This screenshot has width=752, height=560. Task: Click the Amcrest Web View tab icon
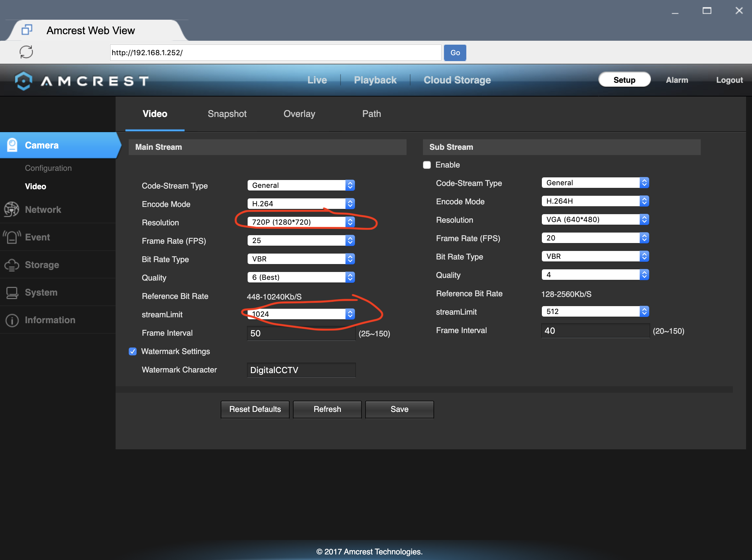click(x=27, y=30)
